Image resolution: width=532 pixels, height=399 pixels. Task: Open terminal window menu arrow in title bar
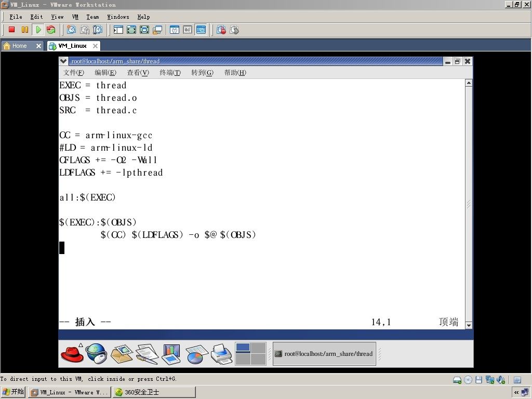coord(63,61)
